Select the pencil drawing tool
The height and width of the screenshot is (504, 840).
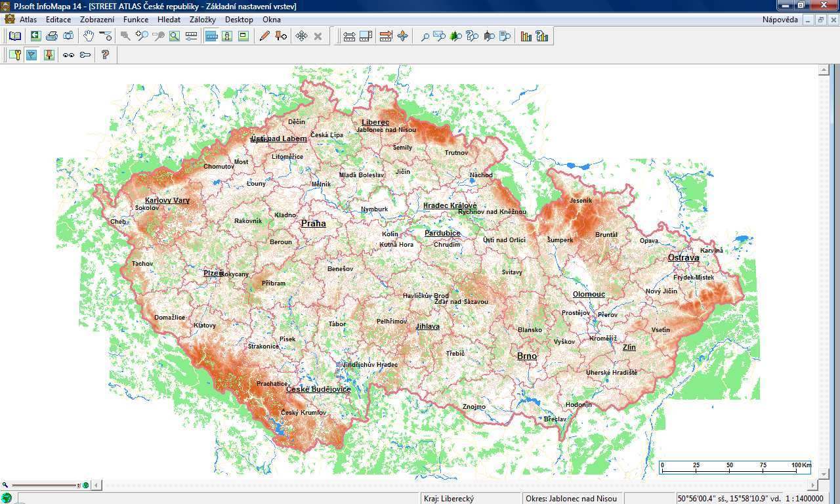point(264,36)
